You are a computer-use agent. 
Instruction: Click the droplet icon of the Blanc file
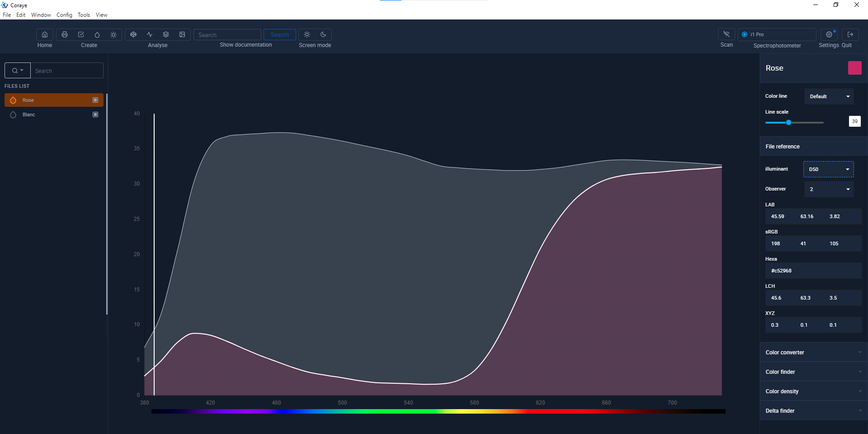[x=13, y=114]
